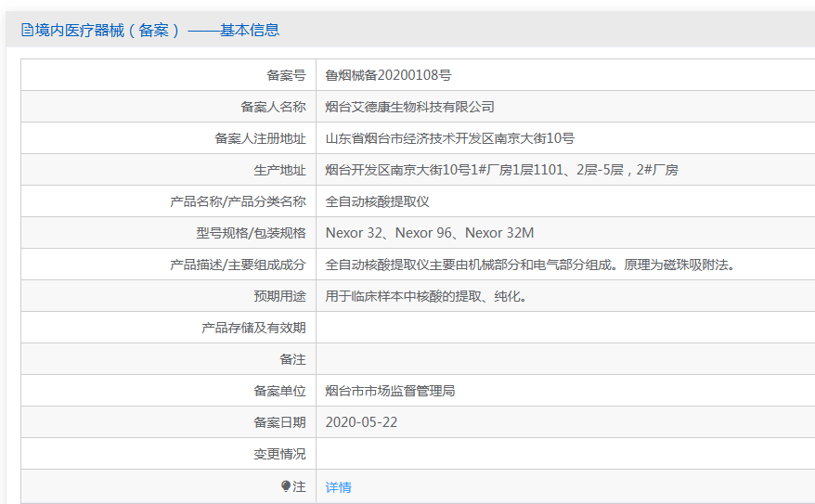Click the 产品存储及有效期 label
The height and width of the screenshot is (504, 815).
coord(253,328)
